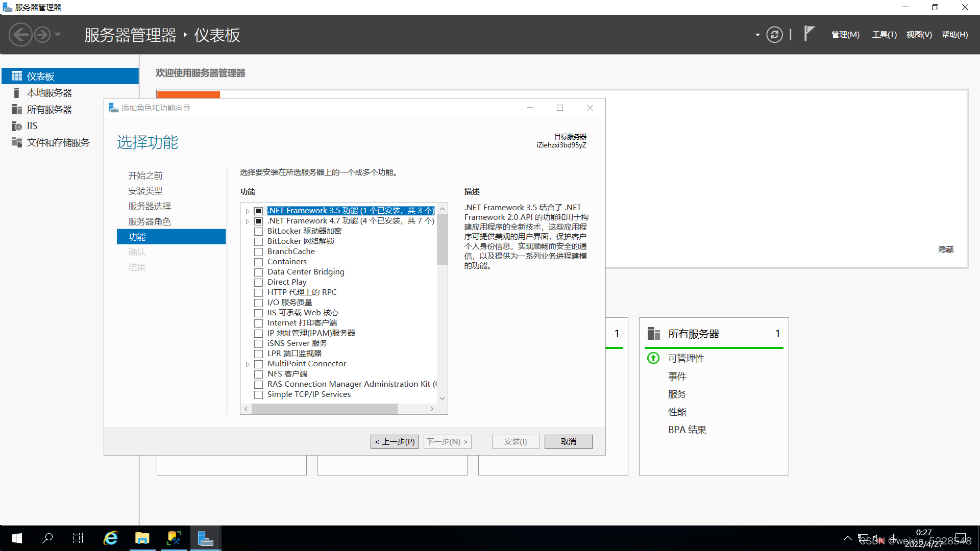980x551 pixels.
Task: Click 可管理性 in 所有服务器 tile
Action: click(686, 359)
